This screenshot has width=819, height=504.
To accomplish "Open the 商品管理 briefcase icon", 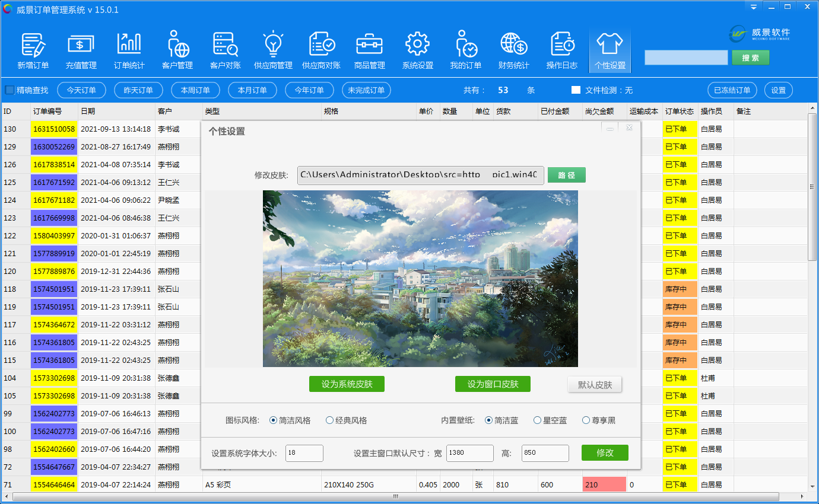I will [x=369, y=51].
